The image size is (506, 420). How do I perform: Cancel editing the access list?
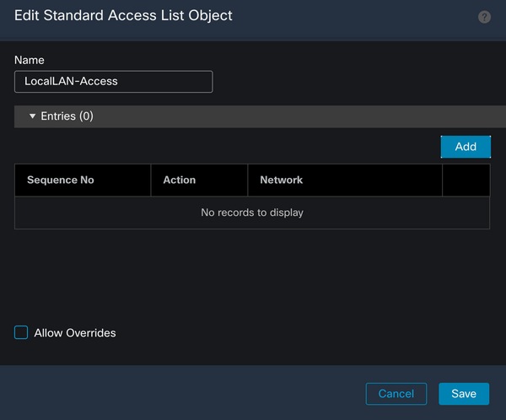tap(396, 394)
